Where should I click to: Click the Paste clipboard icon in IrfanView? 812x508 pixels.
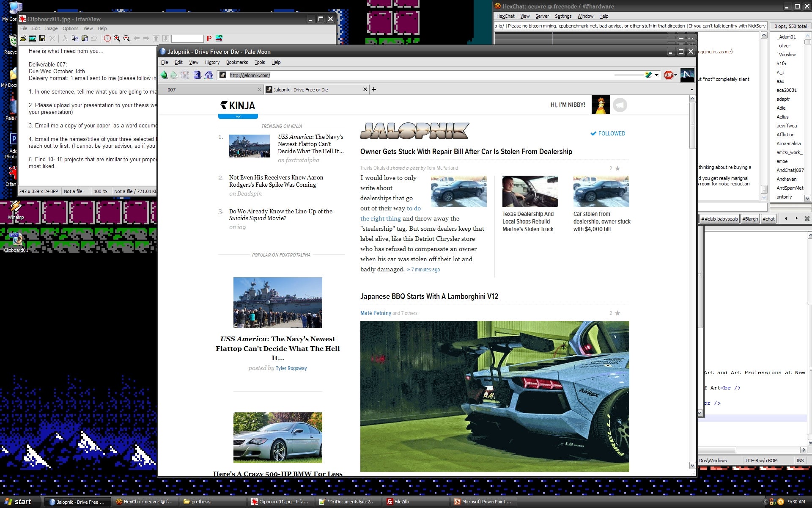click(x=85, y=39)
